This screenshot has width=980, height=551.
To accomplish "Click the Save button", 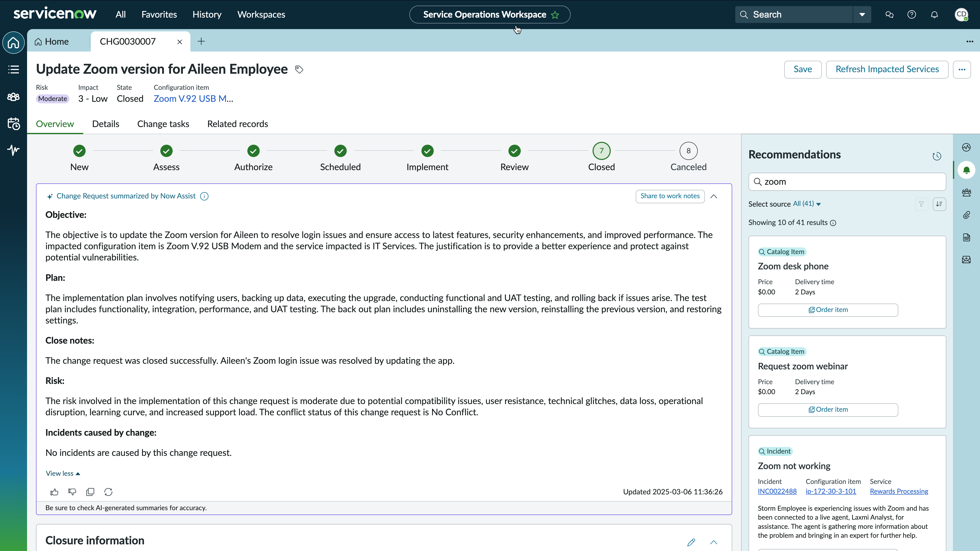I will (x=803, y=70).
